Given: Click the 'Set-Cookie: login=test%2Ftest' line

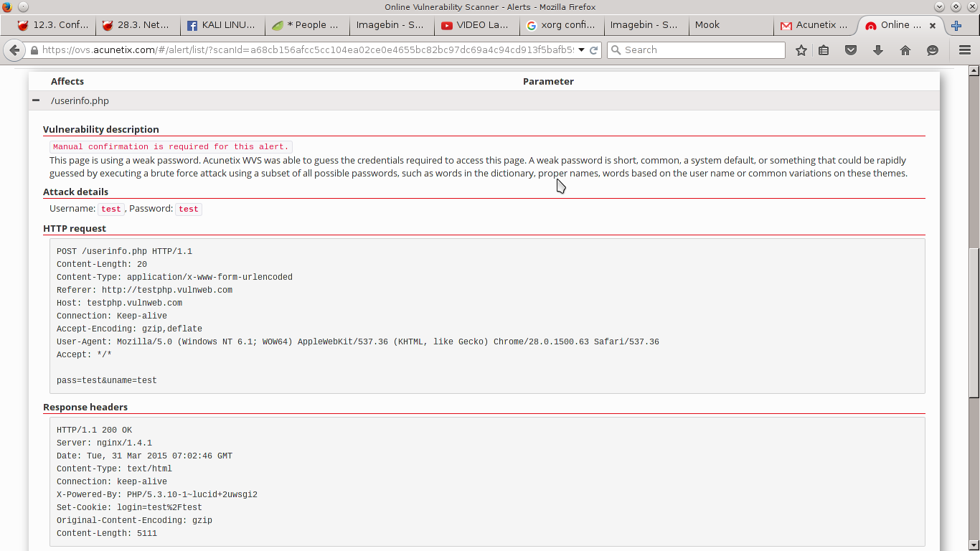Looking at the screenshot, I should click(130, 508).
